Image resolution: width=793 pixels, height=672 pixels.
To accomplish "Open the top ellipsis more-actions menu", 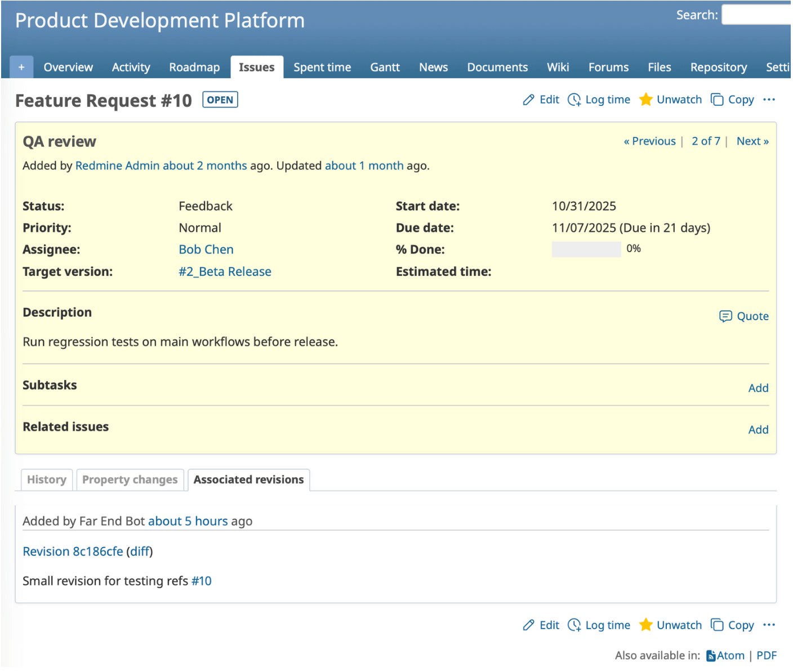I will [769, 99].
